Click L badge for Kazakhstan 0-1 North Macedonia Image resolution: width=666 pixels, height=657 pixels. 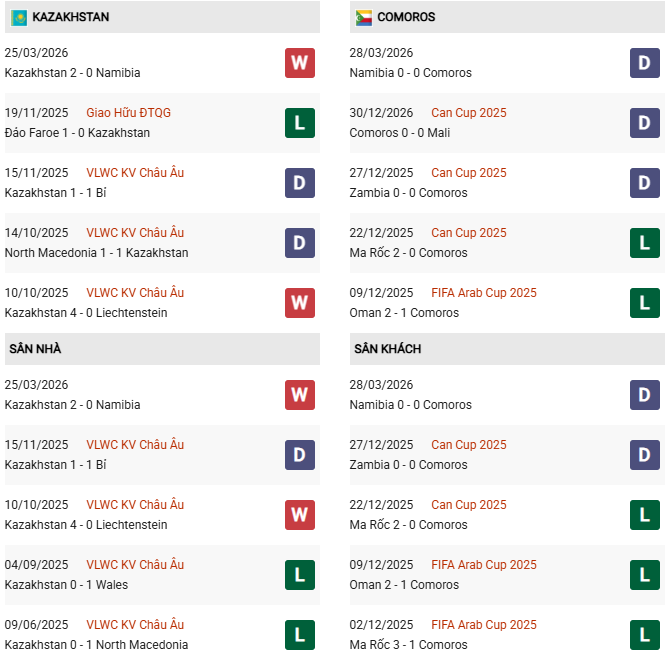300,635
